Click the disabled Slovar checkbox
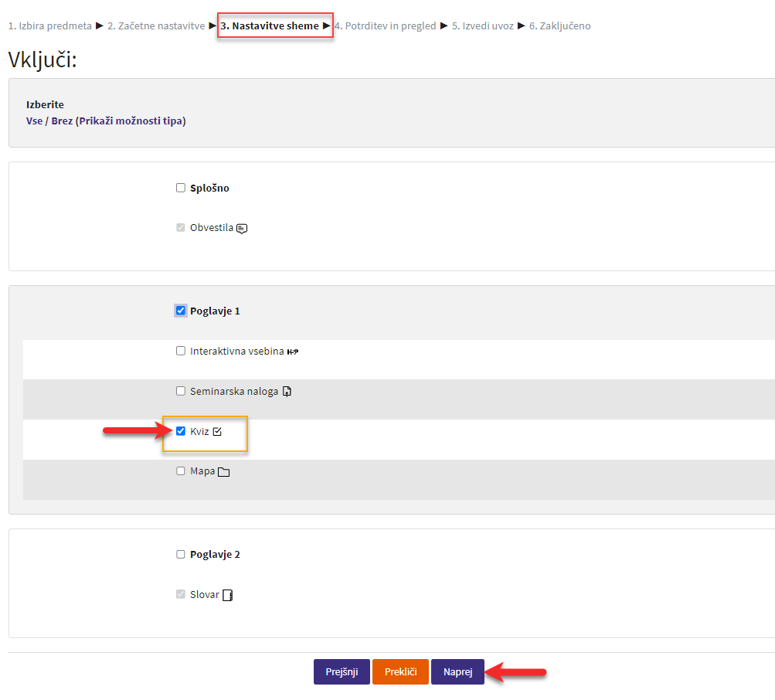Image resolution: width=775 pixels, height=700 pixels. [x=180, y=594]
